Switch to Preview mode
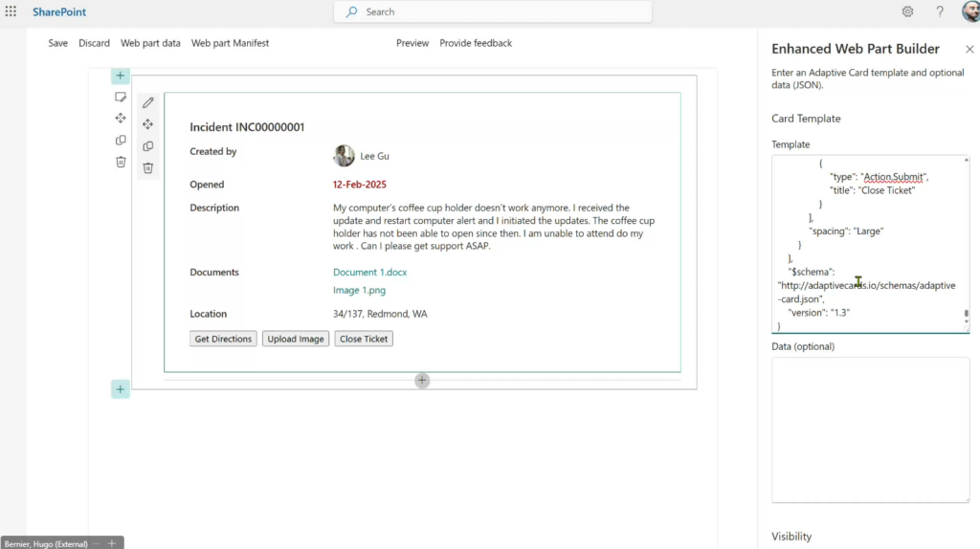Viewport: 980px width, 549px height. (412, 43)
